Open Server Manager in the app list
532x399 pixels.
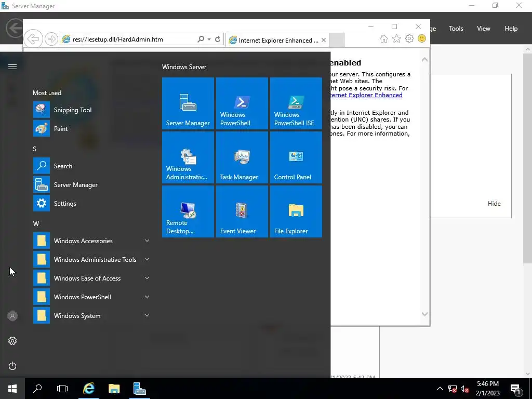tap(91, 184)
